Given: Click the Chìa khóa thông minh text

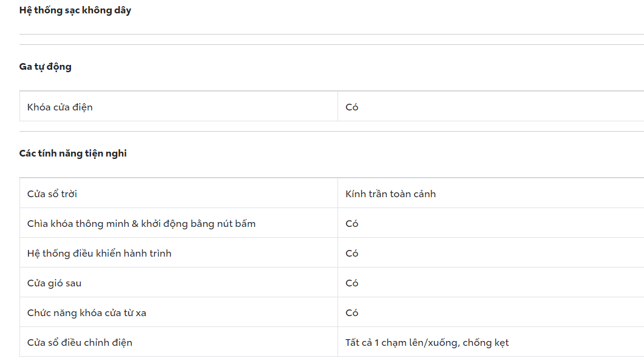Looking at the screenshot, I should [78, 224].
